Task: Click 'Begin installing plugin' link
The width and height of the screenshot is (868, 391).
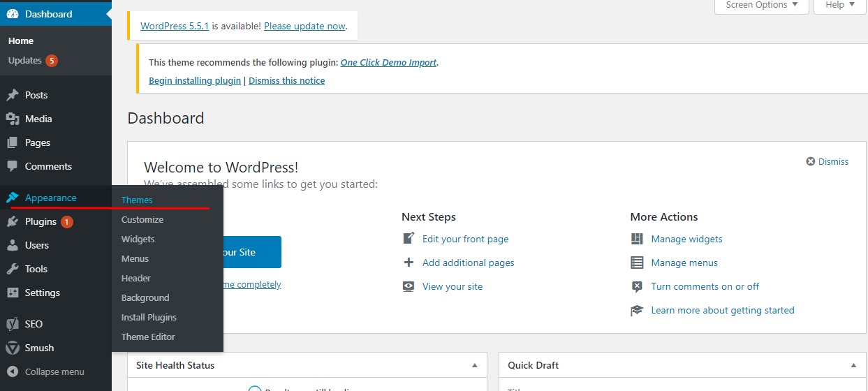Action: [x=195, y=80]
